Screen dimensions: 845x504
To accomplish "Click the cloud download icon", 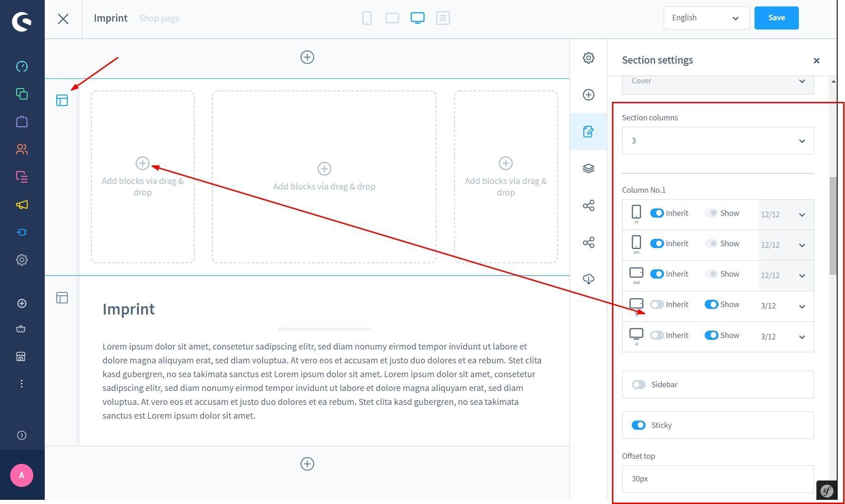I will tap(588, 279).
